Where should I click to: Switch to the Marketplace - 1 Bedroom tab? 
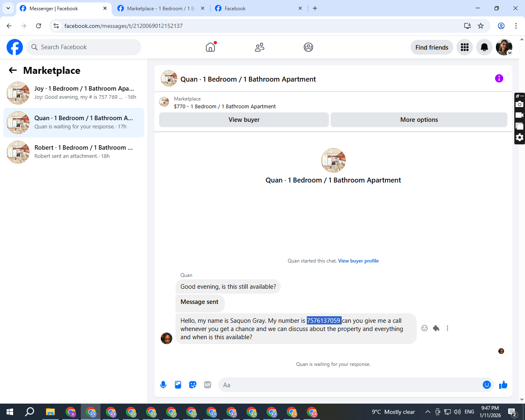coord(161,8)
